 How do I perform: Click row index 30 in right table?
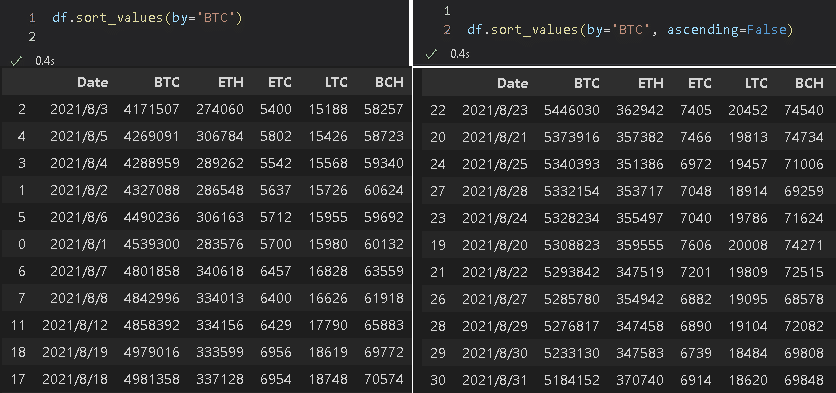click(437, 380)
